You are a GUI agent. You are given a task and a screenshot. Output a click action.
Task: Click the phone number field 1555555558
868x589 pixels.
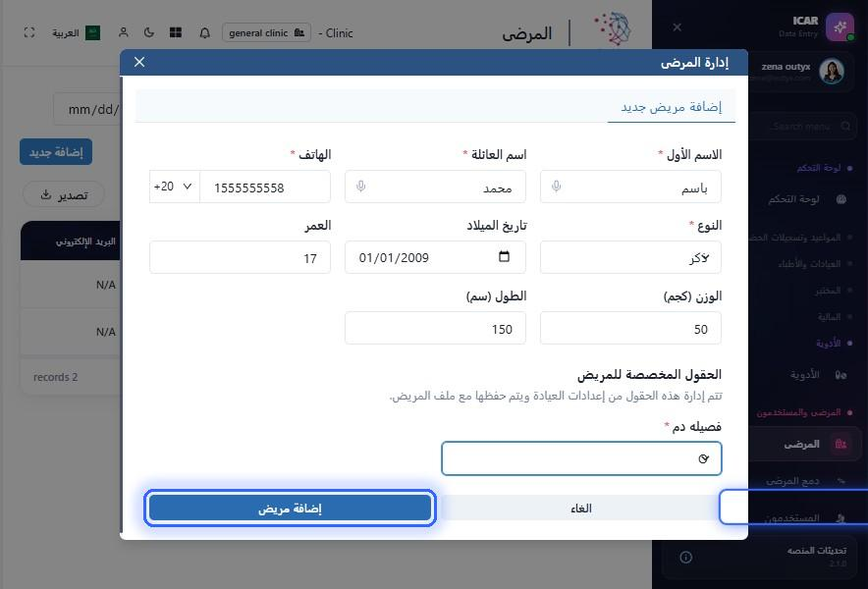[265, 187]
